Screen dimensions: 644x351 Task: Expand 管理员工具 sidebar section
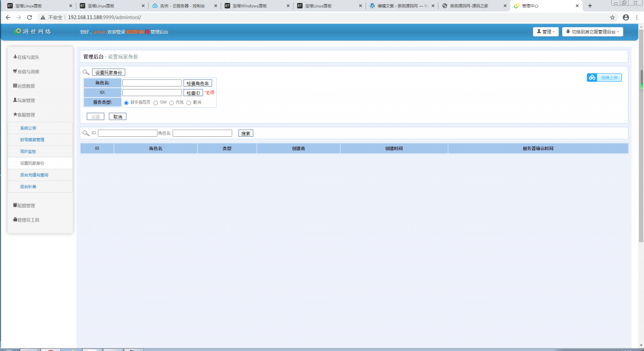click(26, 220)
